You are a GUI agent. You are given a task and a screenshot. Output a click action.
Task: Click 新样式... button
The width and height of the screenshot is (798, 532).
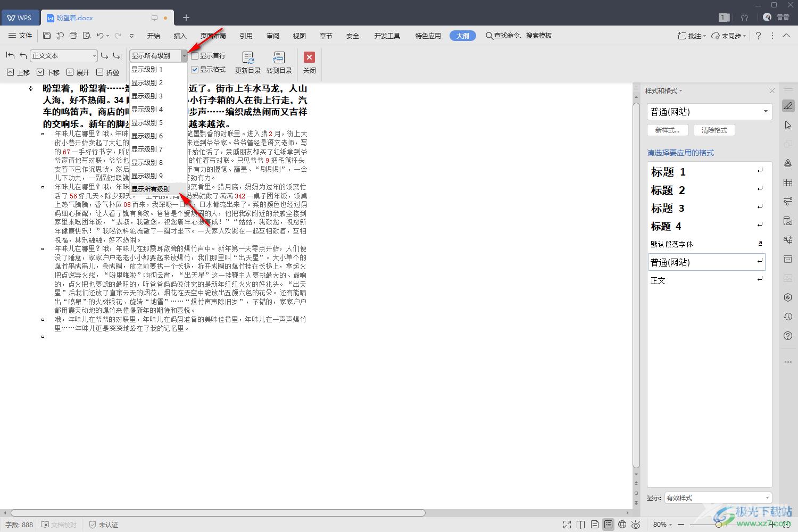(667, 130)
